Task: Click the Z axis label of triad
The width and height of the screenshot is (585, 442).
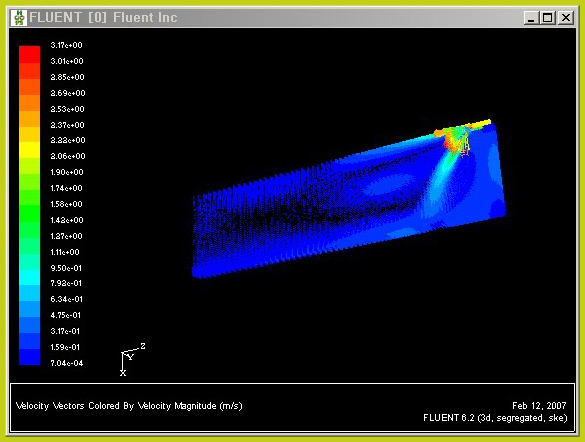Action: pos(143,346)
